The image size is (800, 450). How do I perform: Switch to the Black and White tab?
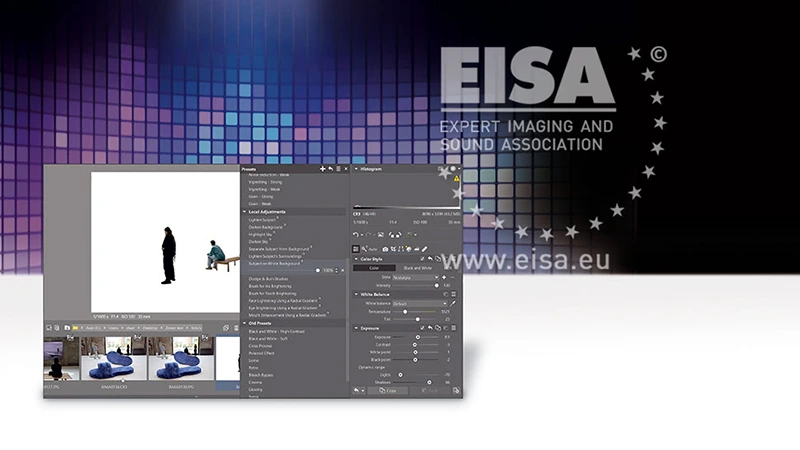click(417, 268)
